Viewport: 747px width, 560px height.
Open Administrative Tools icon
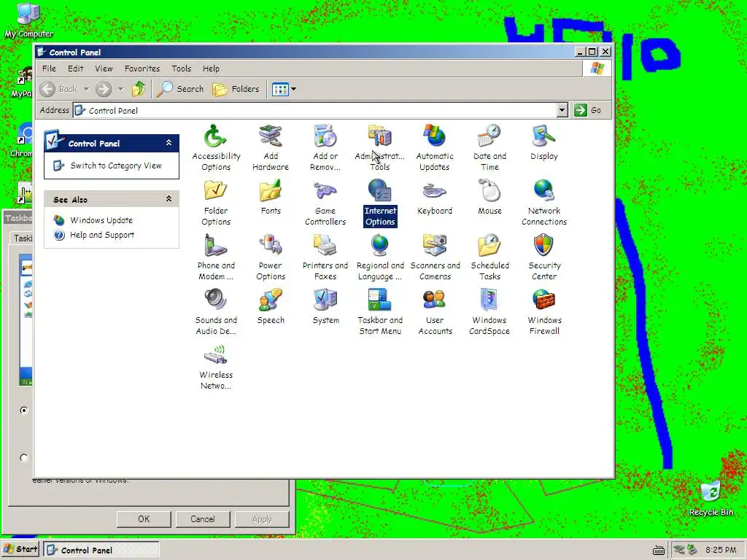pyautogui.click(x=379, y=147)
